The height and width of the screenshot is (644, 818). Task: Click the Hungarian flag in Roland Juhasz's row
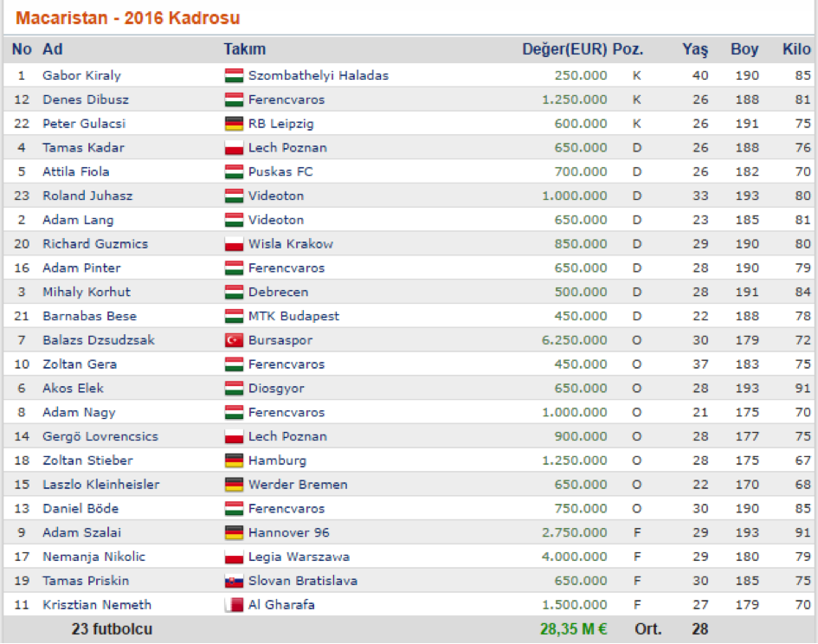(234, 196)
